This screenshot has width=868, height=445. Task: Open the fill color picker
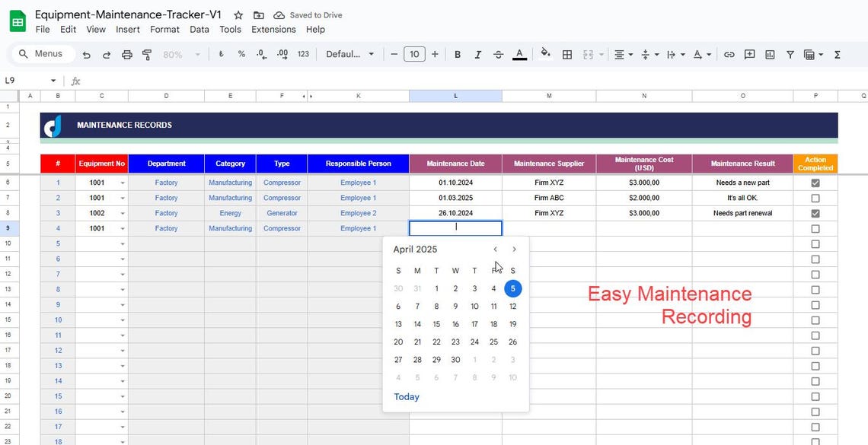[545, 53]
